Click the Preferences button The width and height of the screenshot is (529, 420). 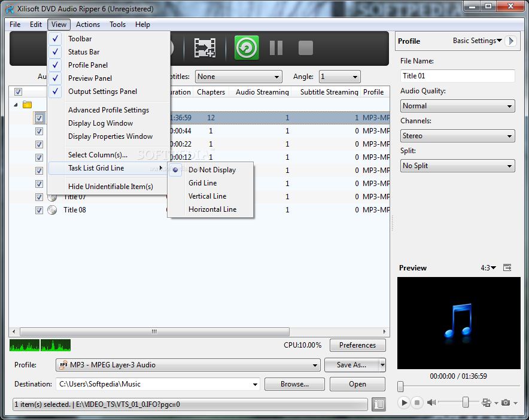click(358, 345)
